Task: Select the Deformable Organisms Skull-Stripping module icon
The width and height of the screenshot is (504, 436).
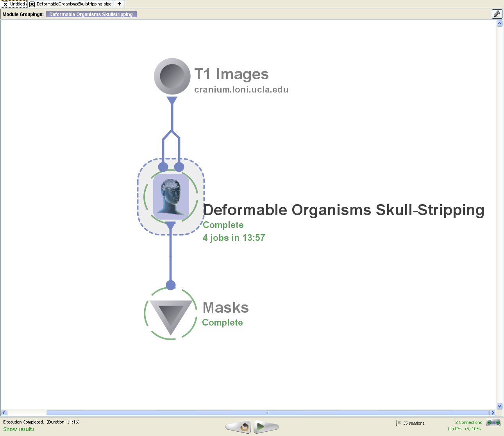Action: (x=171, y=196)
